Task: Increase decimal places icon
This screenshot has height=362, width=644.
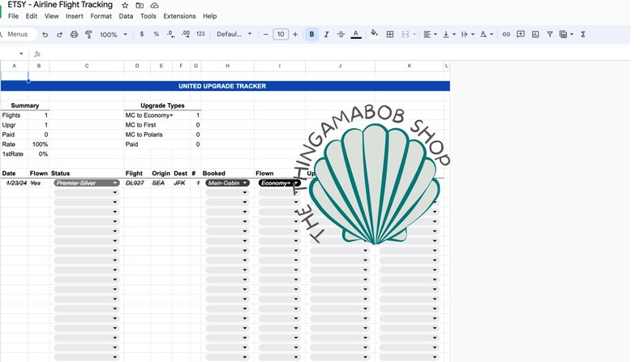Action: [x=186, y=34]
